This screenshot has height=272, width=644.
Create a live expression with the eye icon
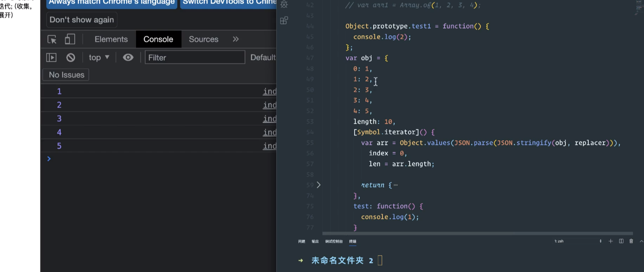pyautogui.click(x=128, y=57)
